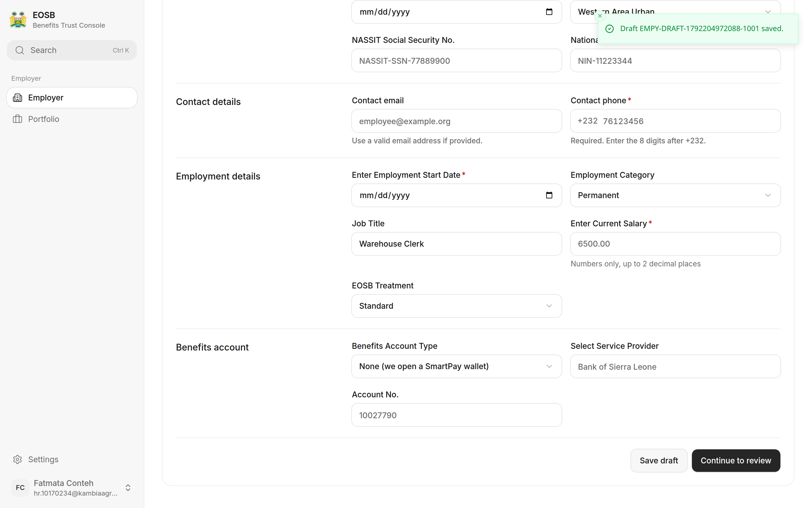This screenshot has height=508, width=812.
Task: Click the Employment details section heading
Action: click(x=218, y=176)
